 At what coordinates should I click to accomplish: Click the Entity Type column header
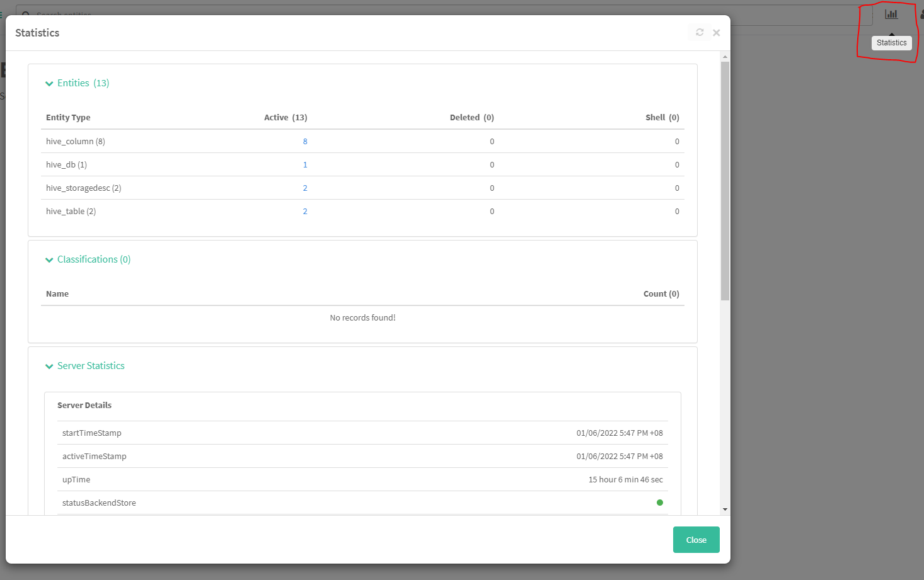click(x=68, y=117)
